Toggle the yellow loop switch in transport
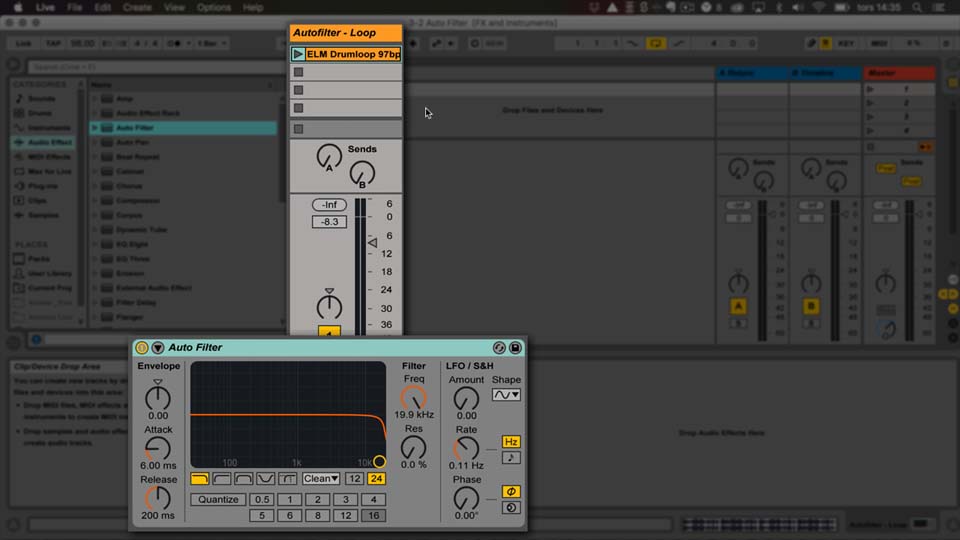The image size is (960, 540). (656, 43)
